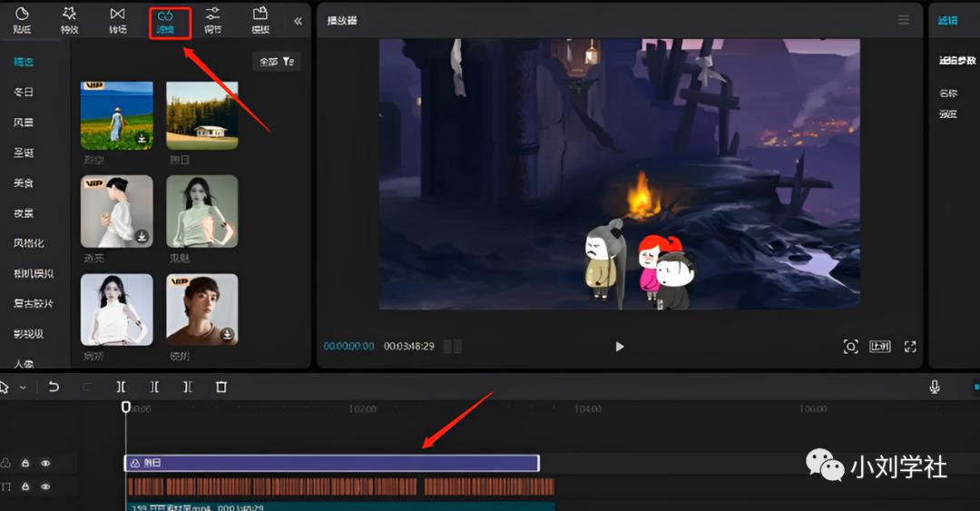This screenshot has height=511, width=980.
Task: Split the clip at playhead
Action: pyautogui.click(x=121, y=388)
